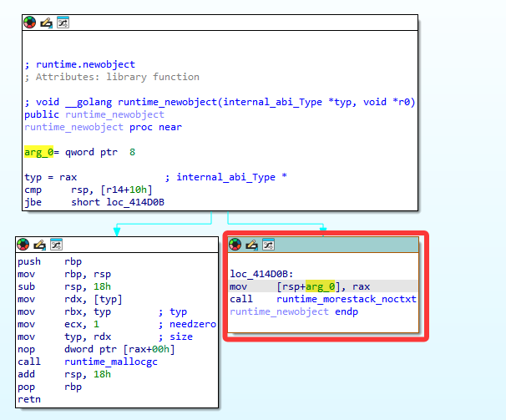Screen dimensions: 506x420
Task: Click the 'nop dword ptr [rax+00h]' instruction
Action: (96, 349)
